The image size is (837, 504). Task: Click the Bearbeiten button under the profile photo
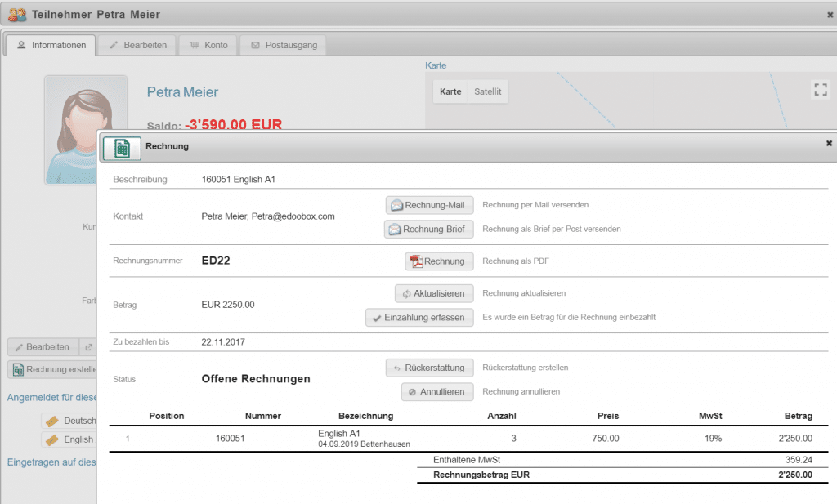tap(43, 347)
